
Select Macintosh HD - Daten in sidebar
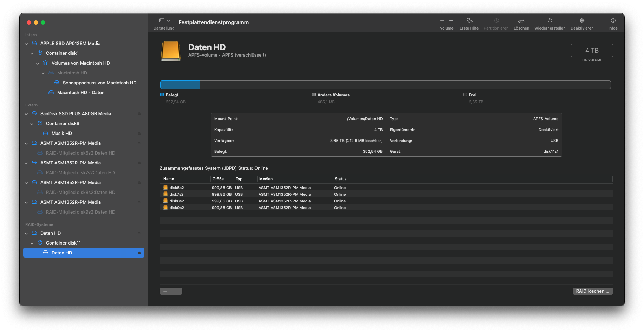pyautogui.click(x=80, y=92)
